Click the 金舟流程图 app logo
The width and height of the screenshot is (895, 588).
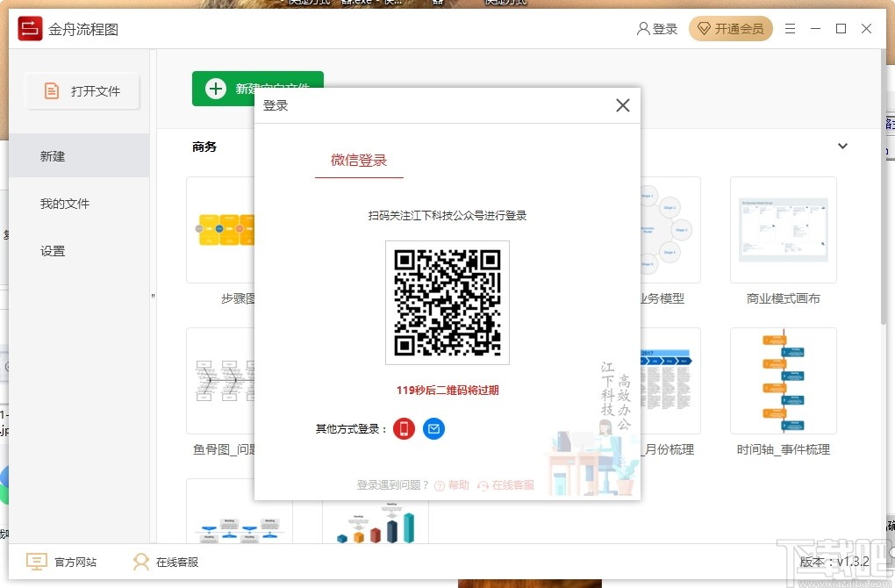(x=29, y=28)
